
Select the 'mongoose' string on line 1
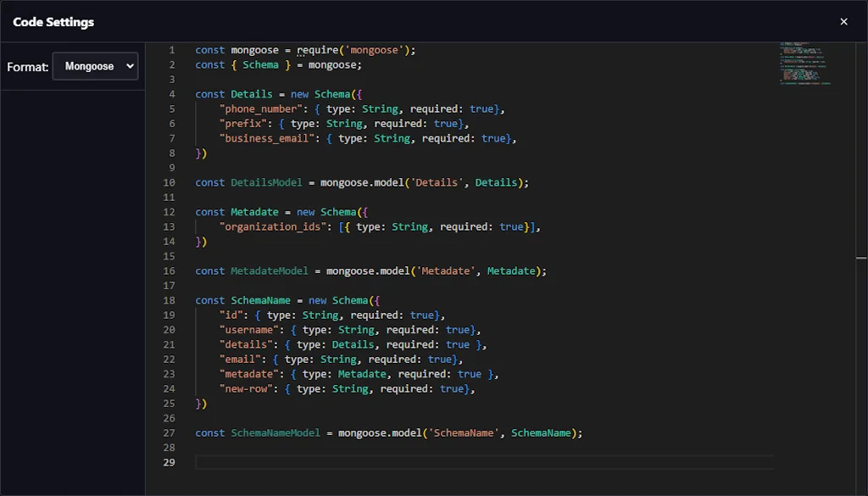(x=374, y=50)
